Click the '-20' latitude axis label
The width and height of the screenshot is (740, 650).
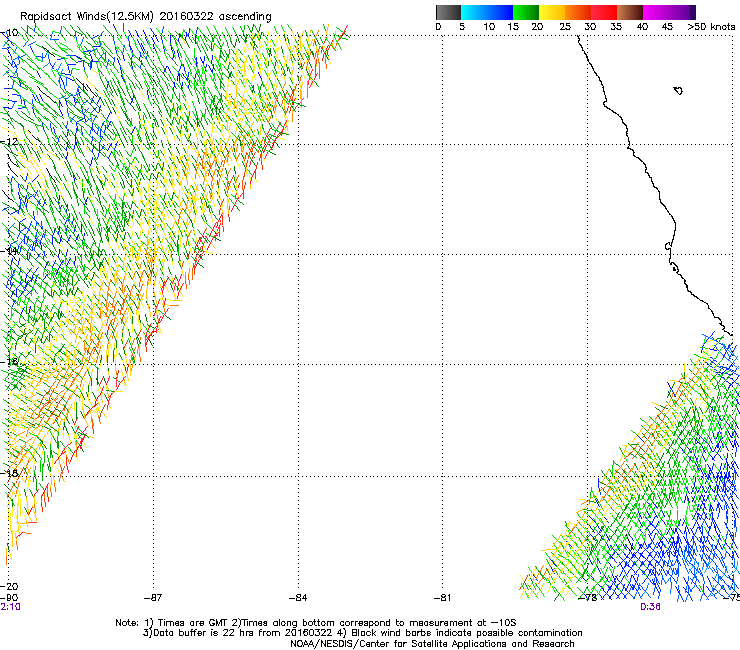9,586
